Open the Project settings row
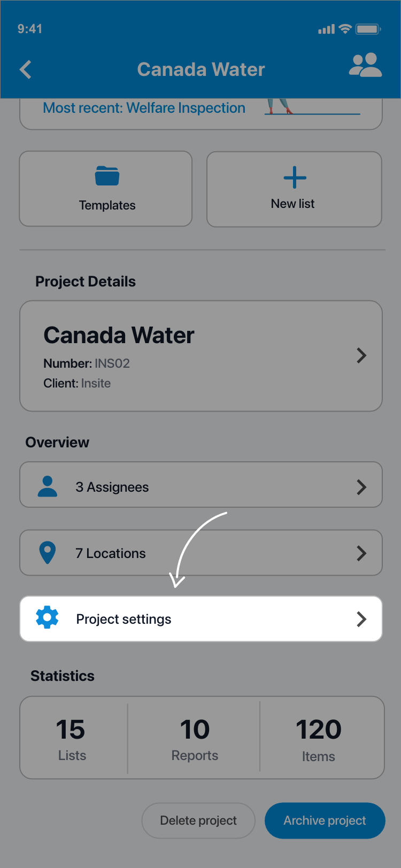 tap(200, 619)
